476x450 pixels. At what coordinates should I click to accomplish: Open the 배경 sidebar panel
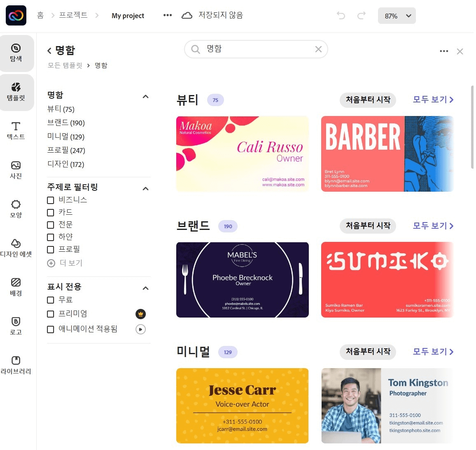16,288
